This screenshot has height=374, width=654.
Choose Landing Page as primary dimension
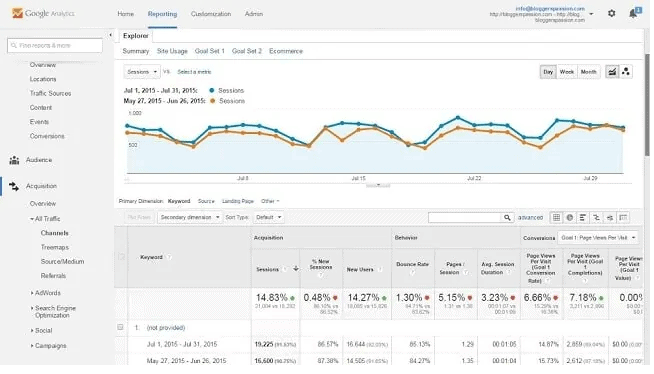(x=238, y=201)
